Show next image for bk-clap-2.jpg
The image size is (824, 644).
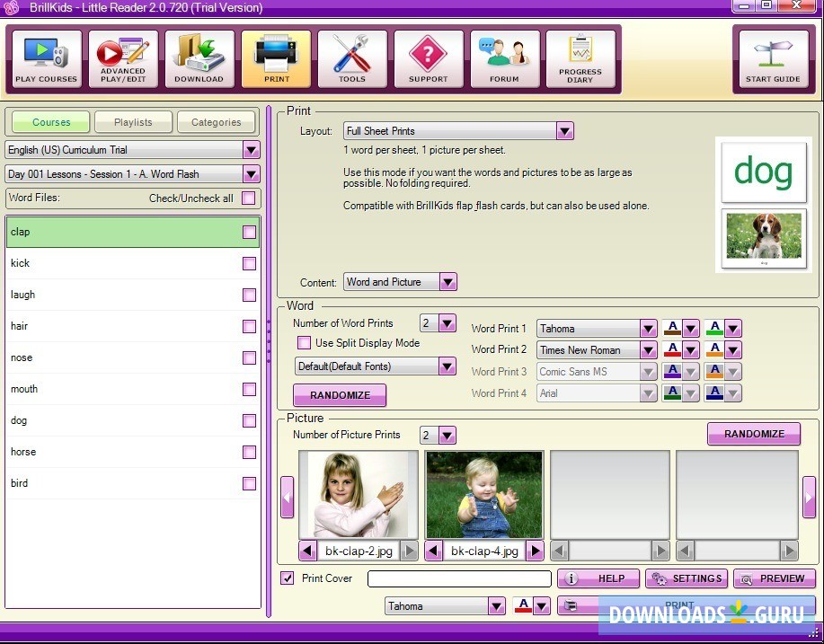409,551
